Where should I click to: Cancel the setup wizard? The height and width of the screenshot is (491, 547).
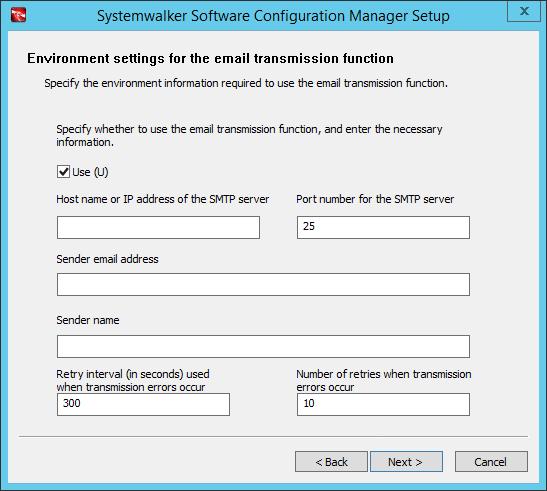click(x=491, y=462)
